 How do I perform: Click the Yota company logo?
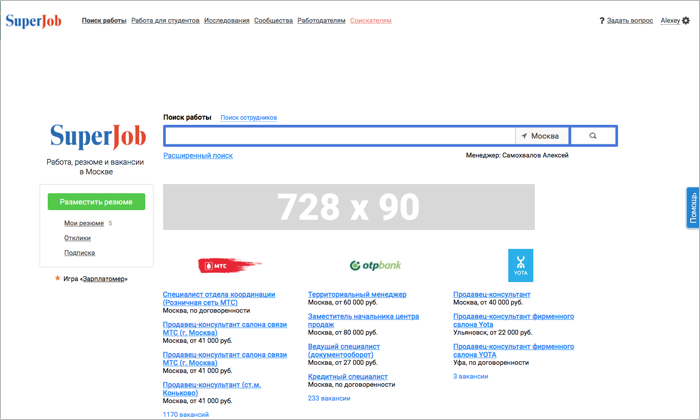[520, 265]
